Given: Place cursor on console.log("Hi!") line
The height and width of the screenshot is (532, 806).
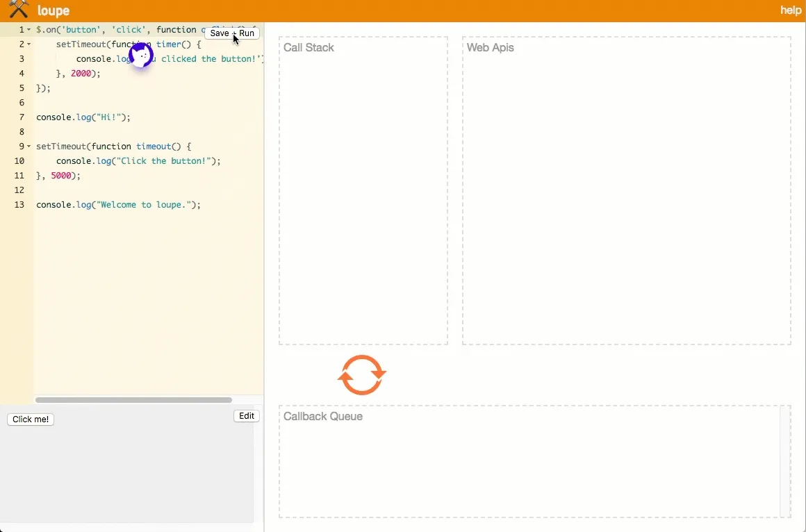Looking at the screenshot, I should pyautogui.click(x=83, y=117).
